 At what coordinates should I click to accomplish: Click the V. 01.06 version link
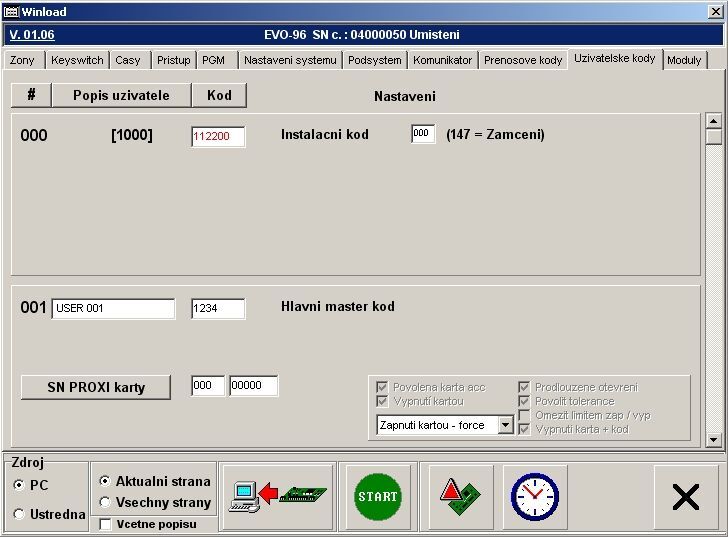[32, 35]
